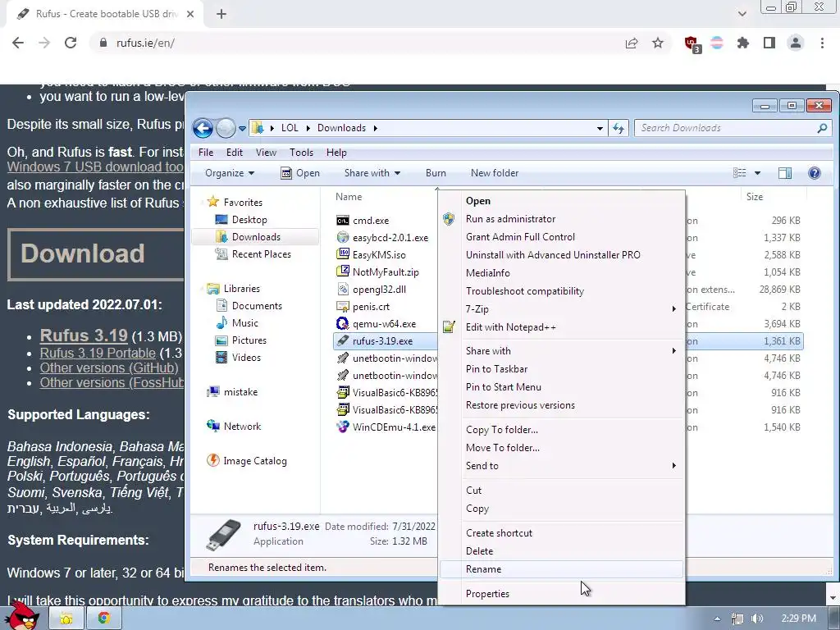Click the Chrome profile avatar icon
The width and height of the screenshot is (840, 630).
click(796, 43)
